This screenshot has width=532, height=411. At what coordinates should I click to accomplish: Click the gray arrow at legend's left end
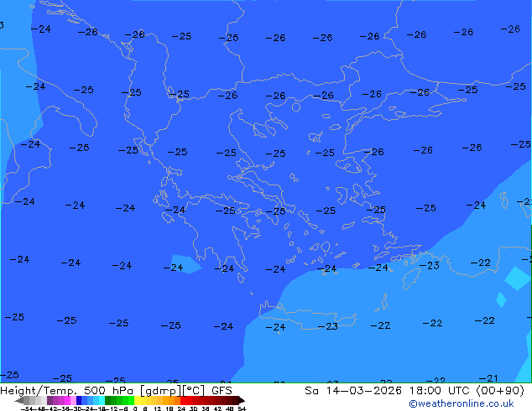tap(18, 400)
